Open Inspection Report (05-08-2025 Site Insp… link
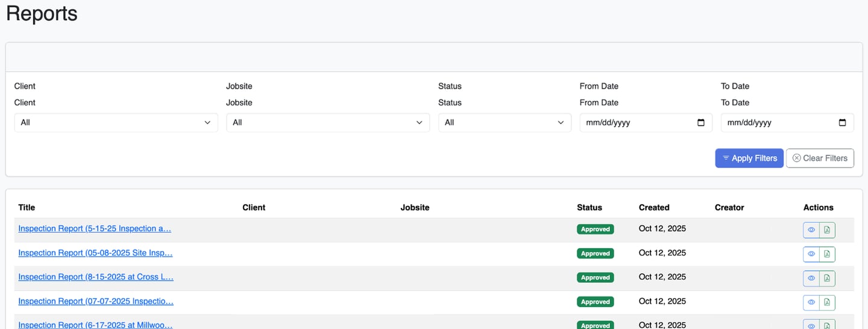Image resolution: width=868 pixels, height=329 pixels. point(95,252)
